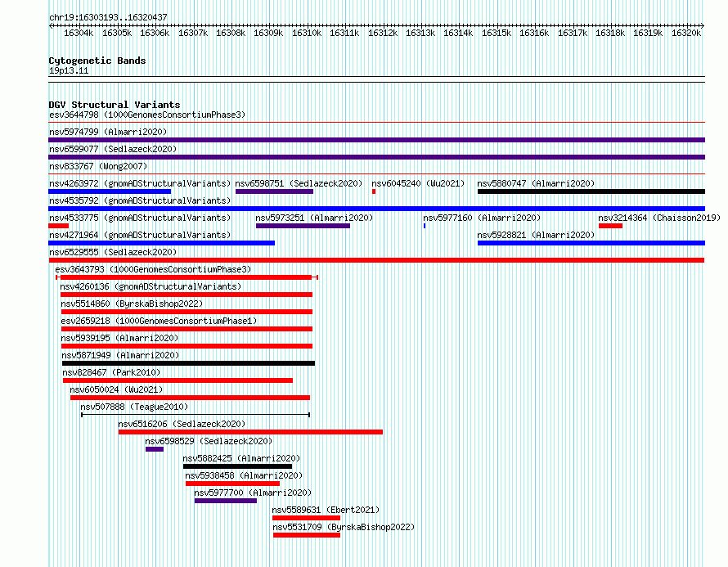Click the esv3643793 1000Genomes Phase3 bar
This screenshot has height=567, width=728.
click(186, 277)
